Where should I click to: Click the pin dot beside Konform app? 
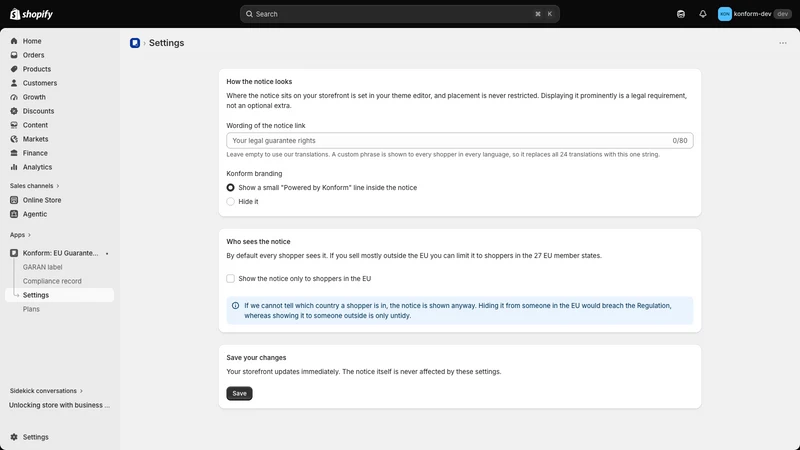107,254
